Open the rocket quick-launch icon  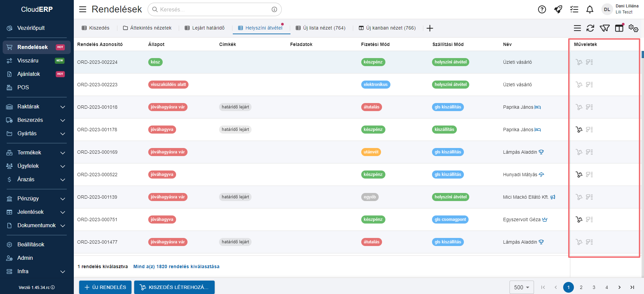[x=558, y=9]
